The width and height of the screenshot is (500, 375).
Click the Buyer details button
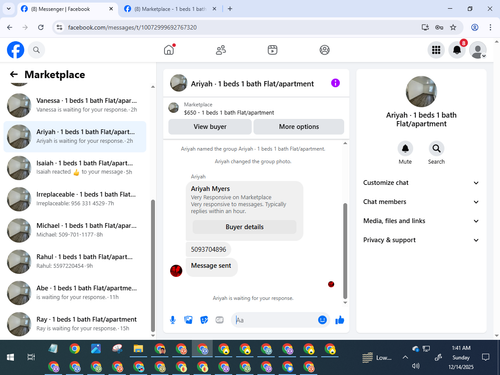[244, 227]
